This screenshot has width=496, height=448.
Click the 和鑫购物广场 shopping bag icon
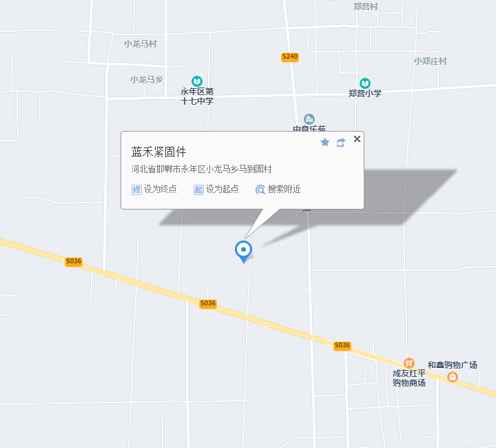(453, 377)
